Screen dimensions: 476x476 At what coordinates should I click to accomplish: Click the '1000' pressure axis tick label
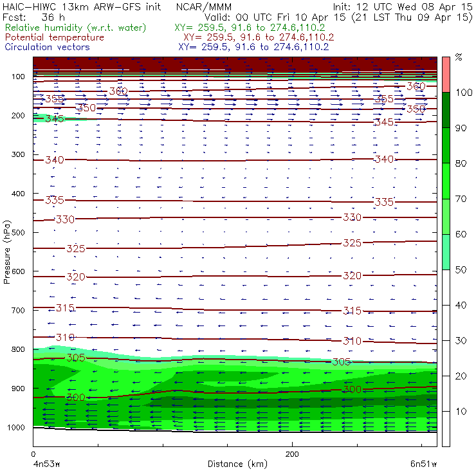click(x=16, y=428)
